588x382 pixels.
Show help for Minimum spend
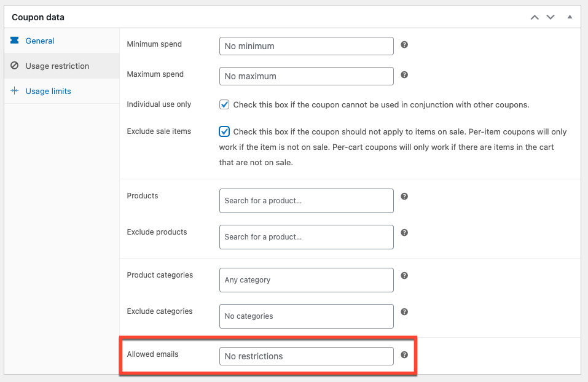point(404,45)
